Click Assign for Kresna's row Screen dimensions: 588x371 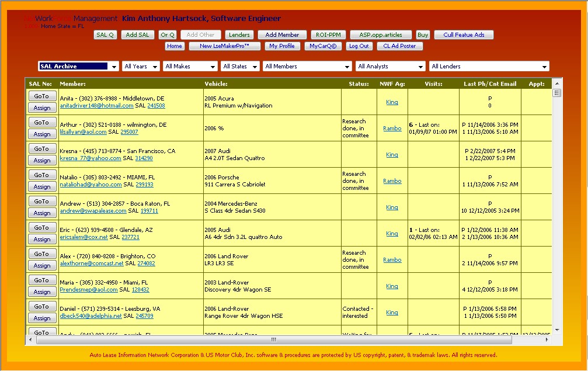pos(42,160)
